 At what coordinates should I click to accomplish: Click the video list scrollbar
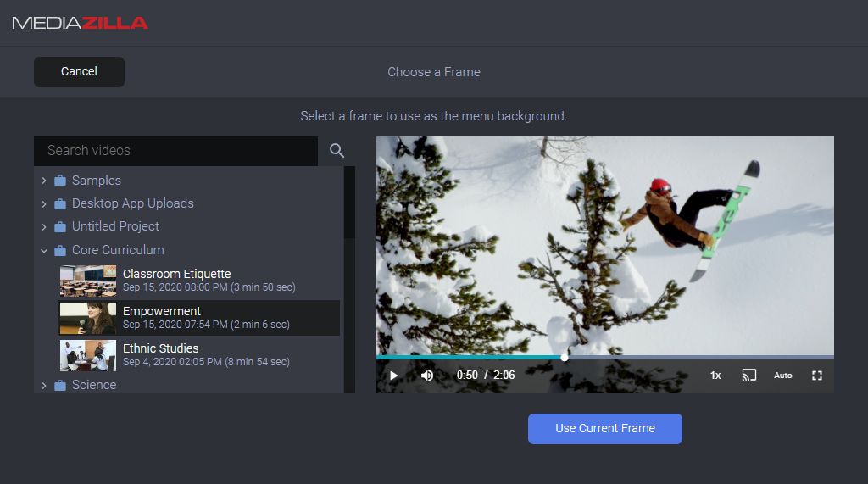point(349,202)
